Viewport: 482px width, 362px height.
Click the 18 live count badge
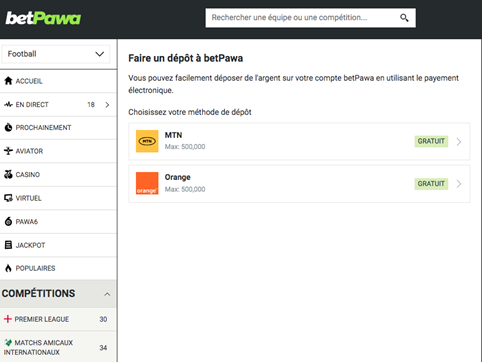pyautogui.click(x=91, y=105)
